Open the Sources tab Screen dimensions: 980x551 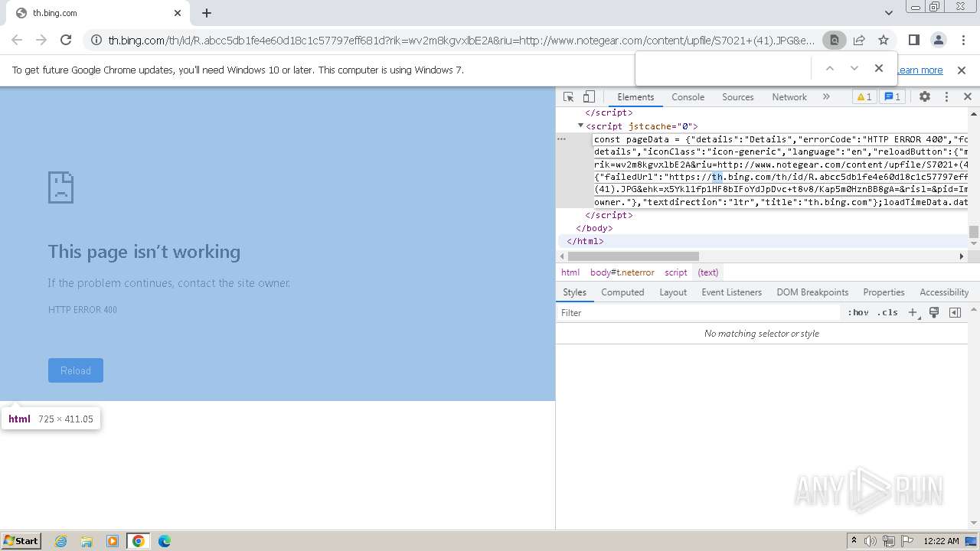click(738, 97)
